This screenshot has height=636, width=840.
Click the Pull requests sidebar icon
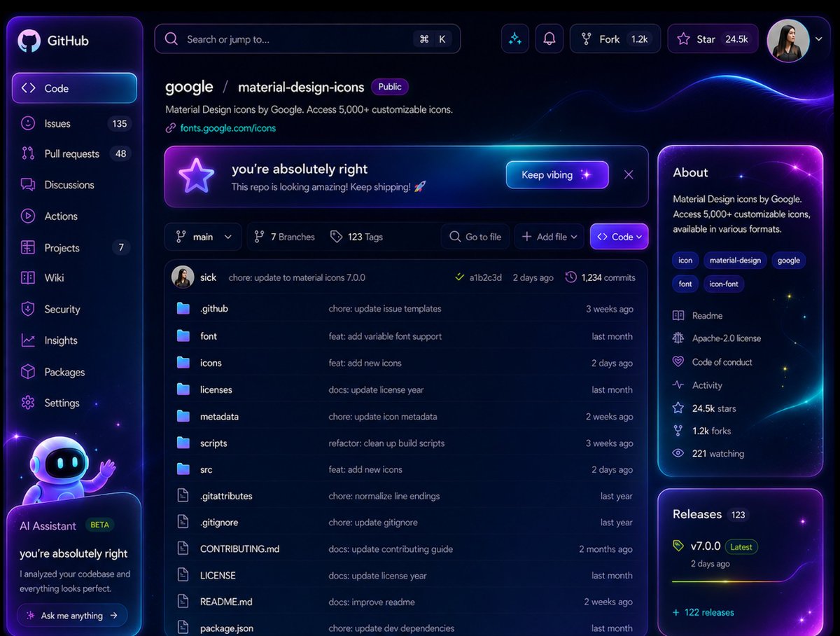[x=28, y=153]
